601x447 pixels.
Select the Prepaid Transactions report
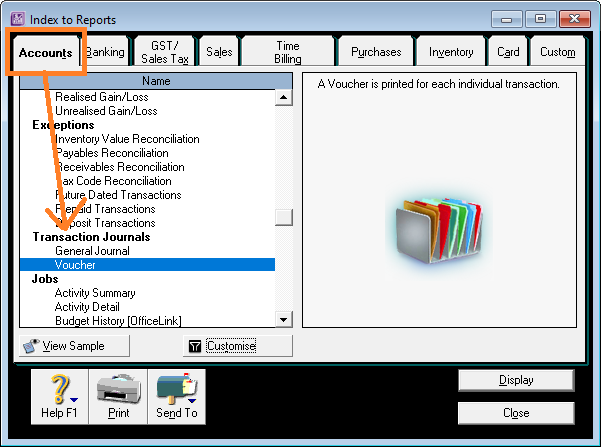tap(105, 209)
